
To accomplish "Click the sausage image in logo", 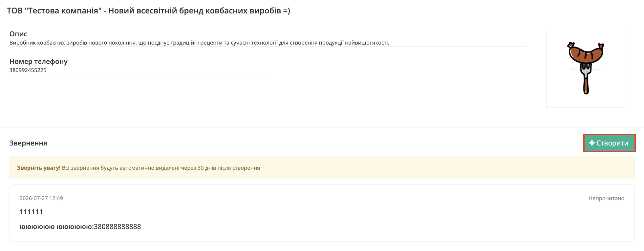I will pos(586,53).
